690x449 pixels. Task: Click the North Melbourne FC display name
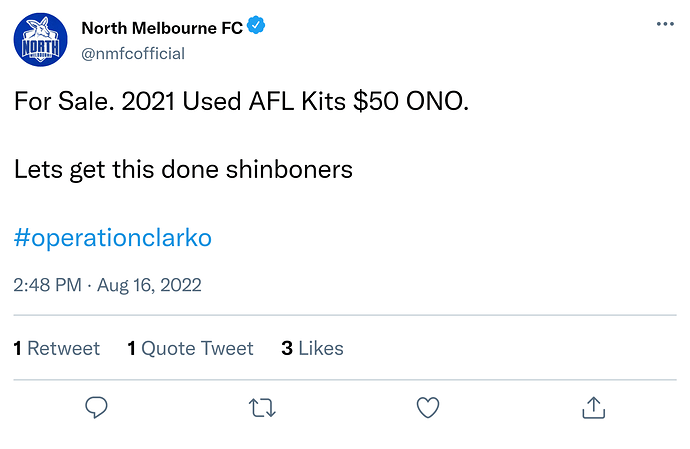[x=162, y=28]
